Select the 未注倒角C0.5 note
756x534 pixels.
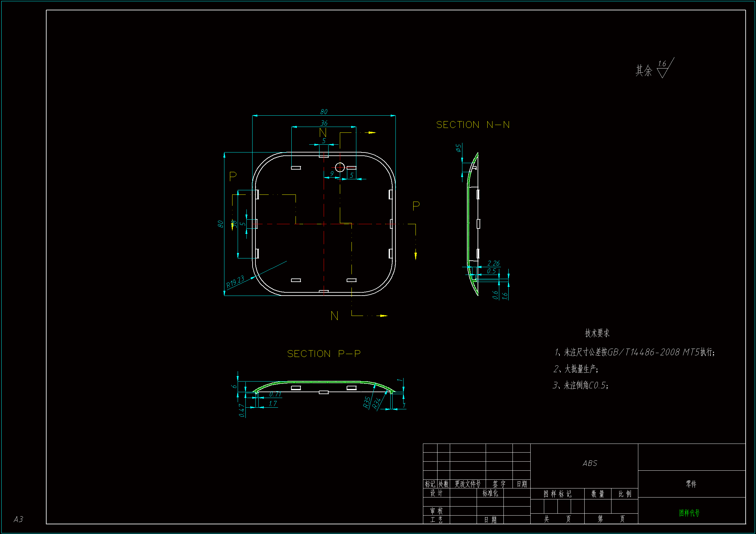(x=580, y=385)
